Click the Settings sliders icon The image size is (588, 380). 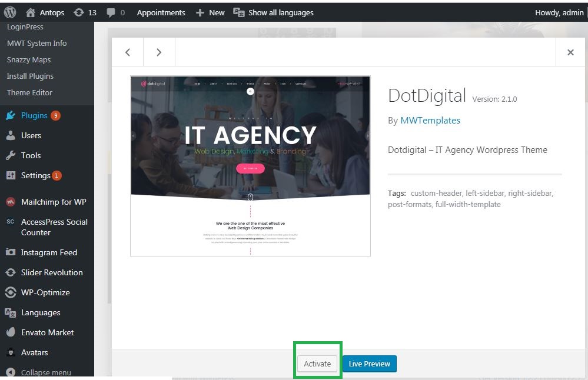(11, 175)
